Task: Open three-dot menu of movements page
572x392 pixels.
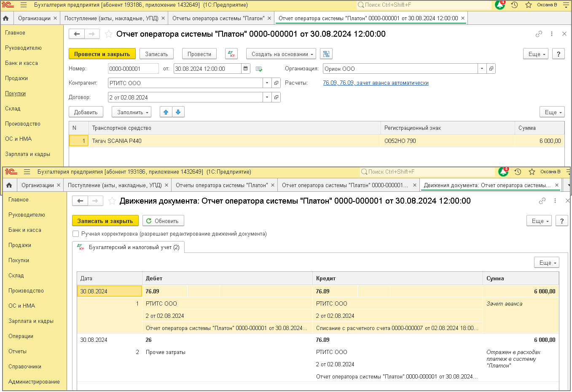Action: [555, 201]
